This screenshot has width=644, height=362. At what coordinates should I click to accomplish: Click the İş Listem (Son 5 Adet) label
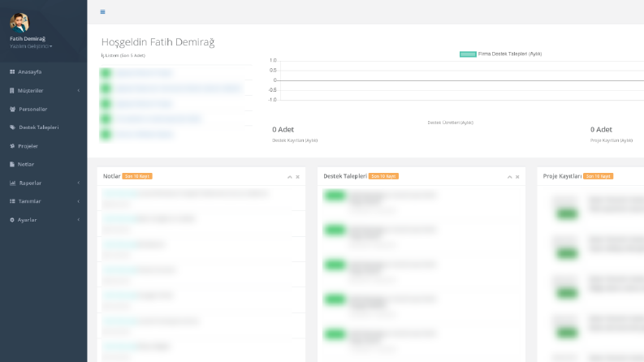point(123,55)
